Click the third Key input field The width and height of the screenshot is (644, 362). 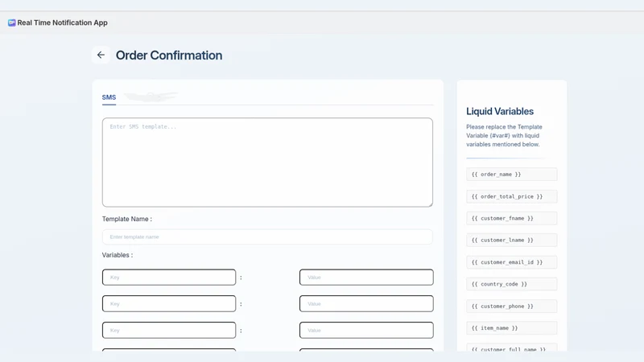[x=169, y=331]
